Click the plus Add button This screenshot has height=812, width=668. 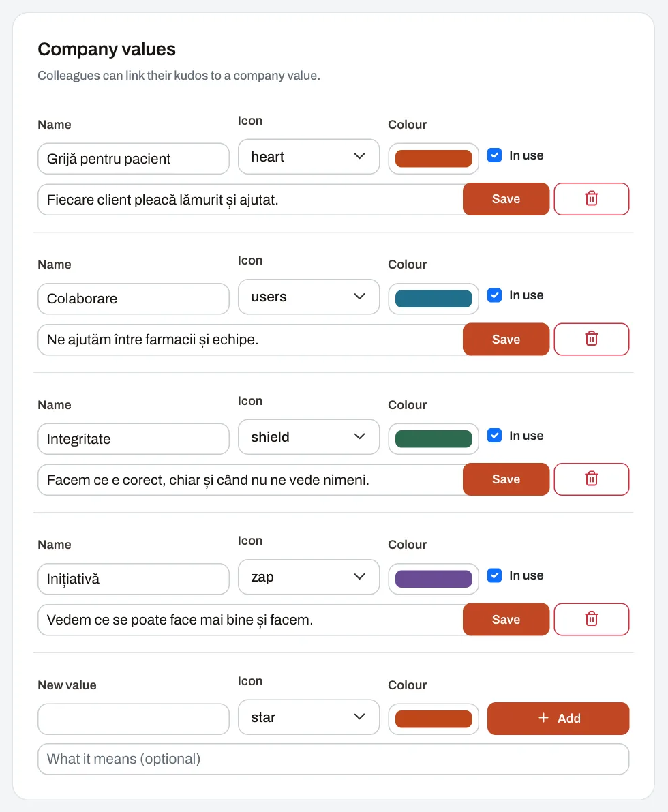[x=558, y=719]
